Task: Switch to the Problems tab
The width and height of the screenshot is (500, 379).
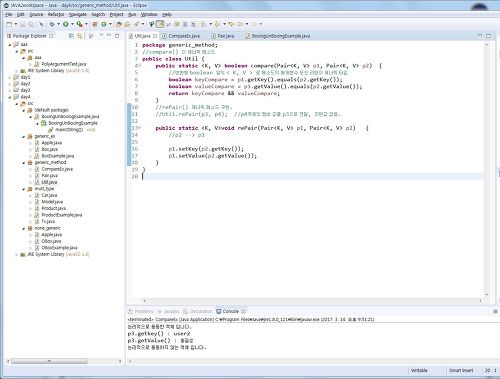Action: [141, 311]
